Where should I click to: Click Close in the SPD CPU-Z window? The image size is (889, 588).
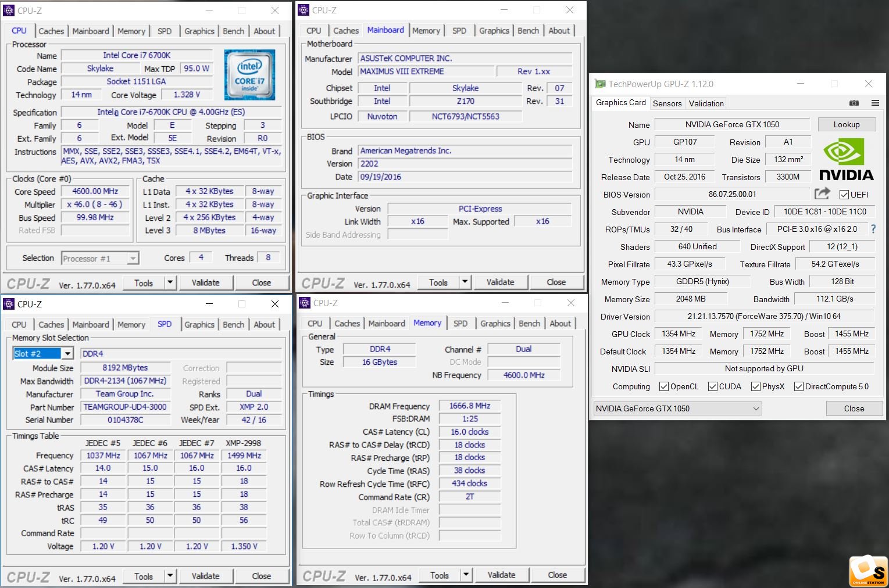261,576
